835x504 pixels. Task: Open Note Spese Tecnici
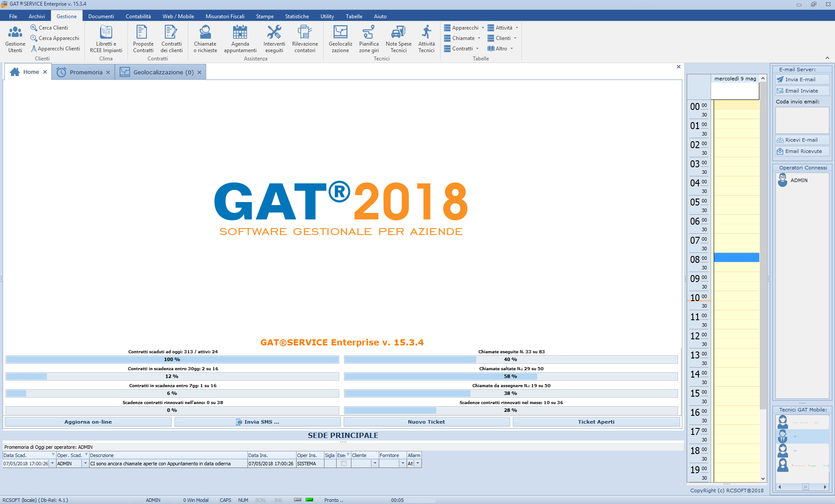398,39
